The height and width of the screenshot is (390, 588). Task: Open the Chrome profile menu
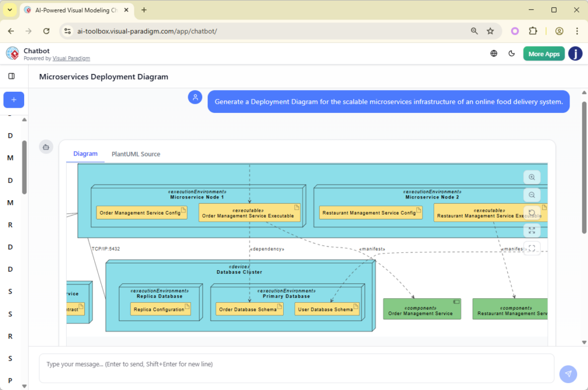pos(559,31)
